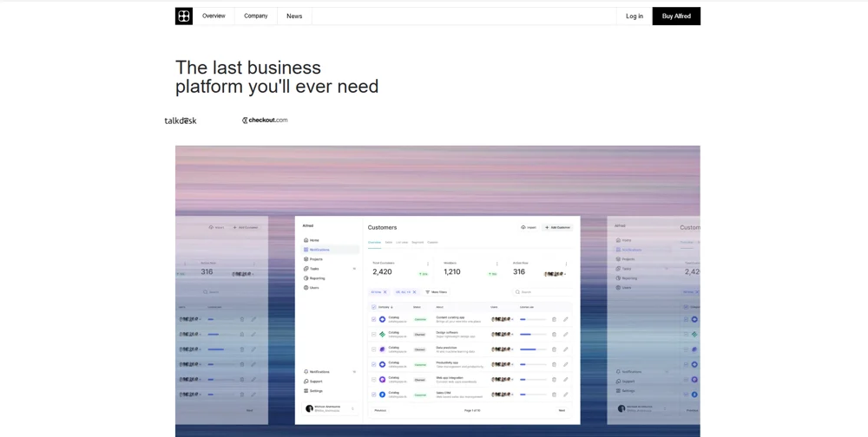Image resolution: width=868 pixels, height=437 pixels.
Task: Click pencil edit icon in Content curating app row
Action: click(x=566, y=319)
